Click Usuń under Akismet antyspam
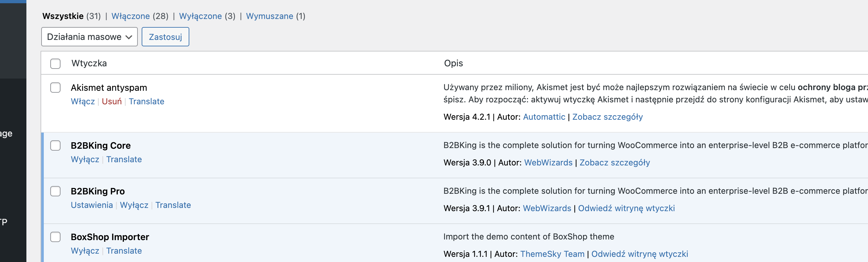The height and width of the screenshot is (262, 868). [x=111, y=101]
